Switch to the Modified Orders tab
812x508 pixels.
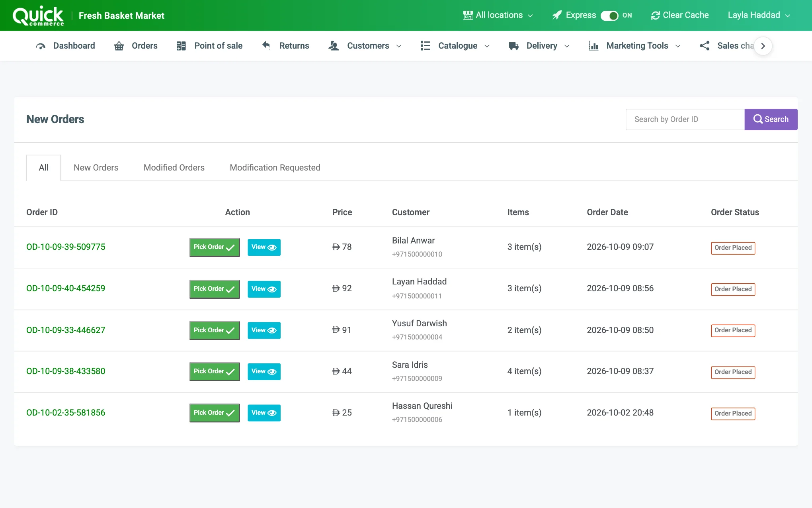[174, 168]
